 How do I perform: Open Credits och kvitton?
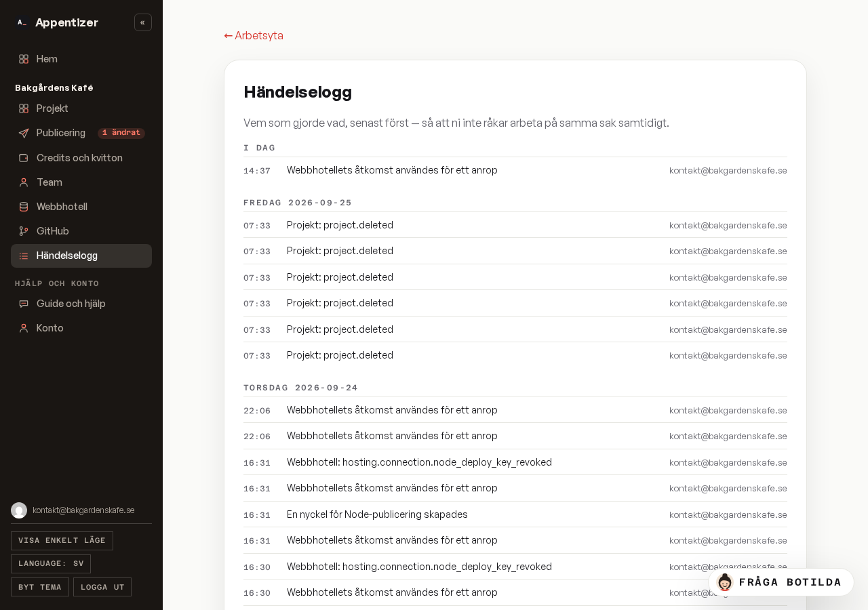tap(81, 158)
